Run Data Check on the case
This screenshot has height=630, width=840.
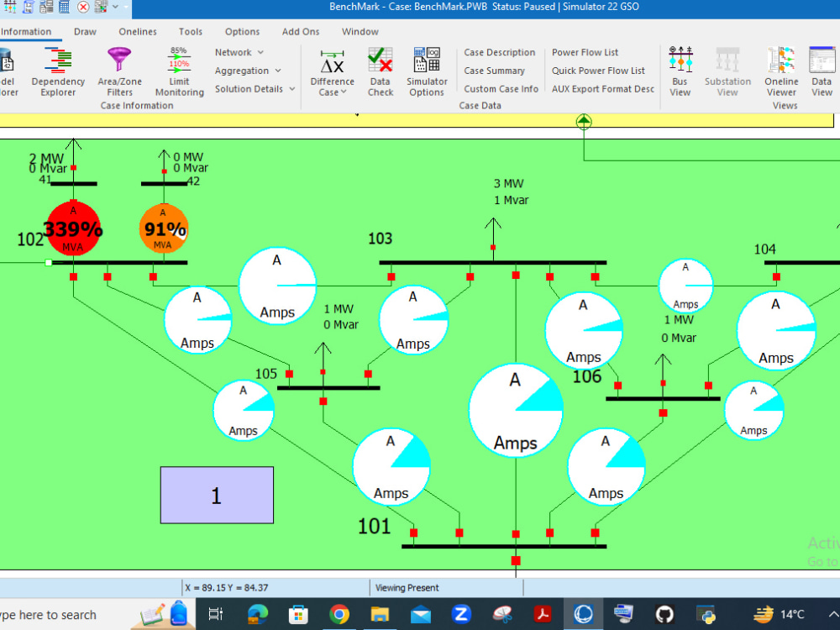[380, 71]
